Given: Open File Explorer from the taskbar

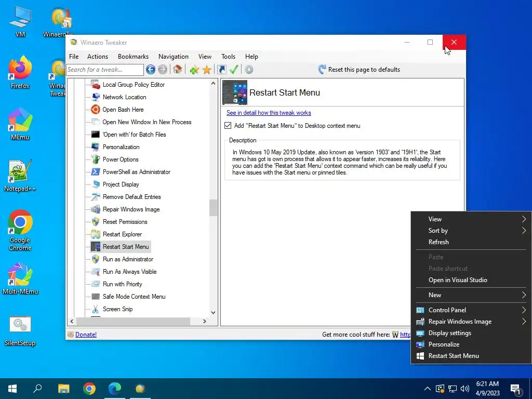Looking at the screenshot, I should pyautogui.click(x=63, y=389).
